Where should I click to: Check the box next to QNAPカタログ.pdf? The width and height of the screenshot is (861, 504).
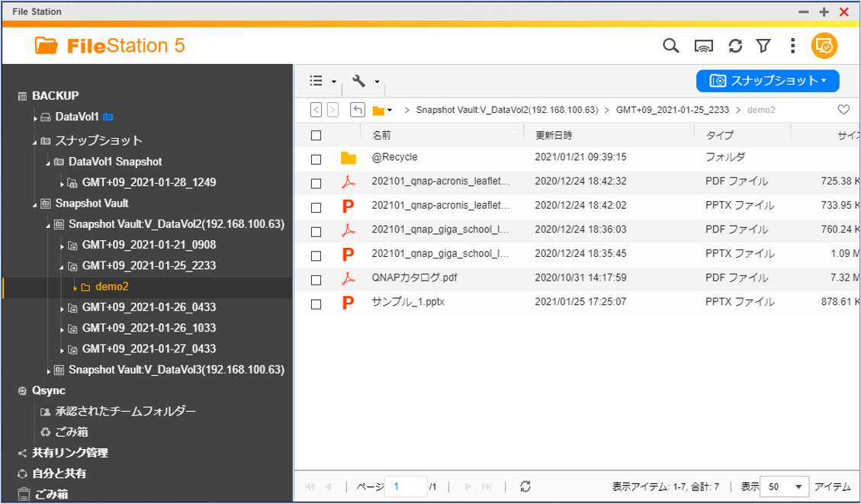pos(316,280)
